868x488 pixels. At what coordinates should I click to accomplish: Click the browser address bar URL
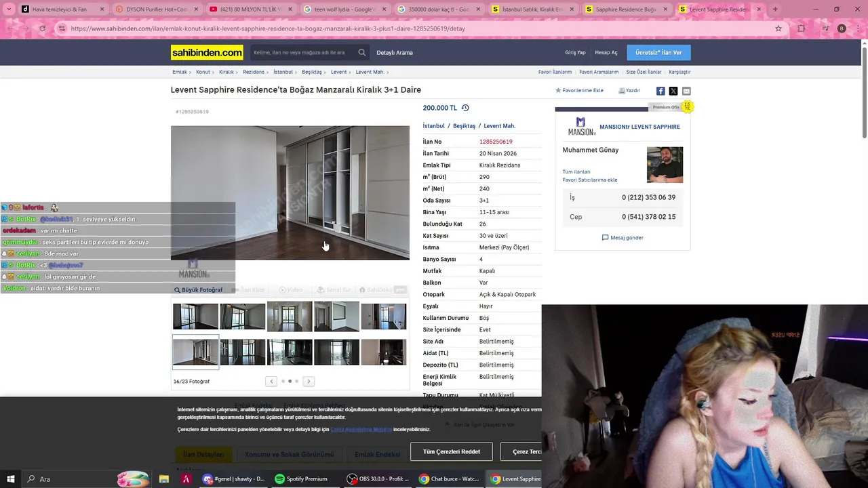(x=268, y=28)
